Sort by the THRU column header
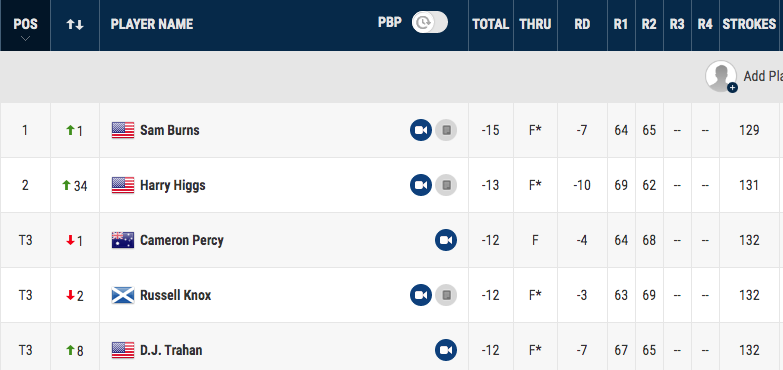 point(535,24)
